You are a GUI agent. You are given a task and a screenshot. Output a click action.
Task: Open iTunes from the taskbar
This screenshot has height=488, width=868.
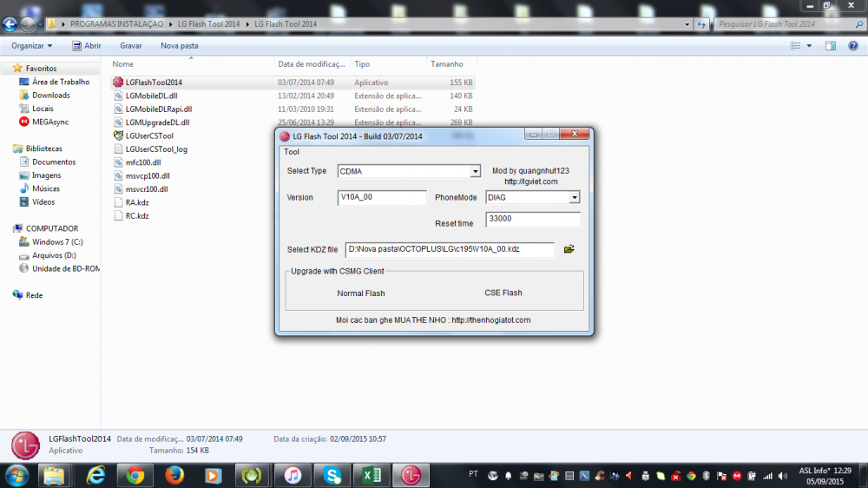point(293,475)
